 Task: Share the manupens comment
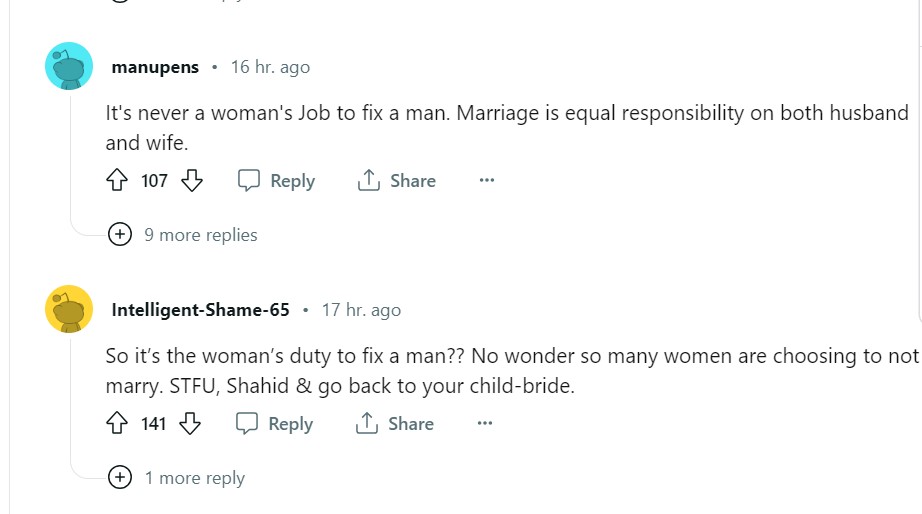click(397, 181)
